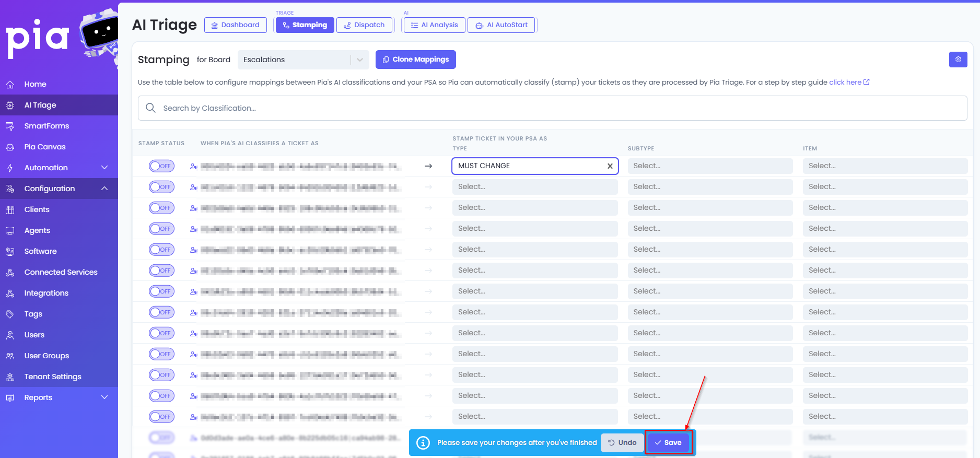Image resolution: width=980 pixels, height=458 pixels.
Task: Collapse the Configuration sidebar section
Action: 104,189
